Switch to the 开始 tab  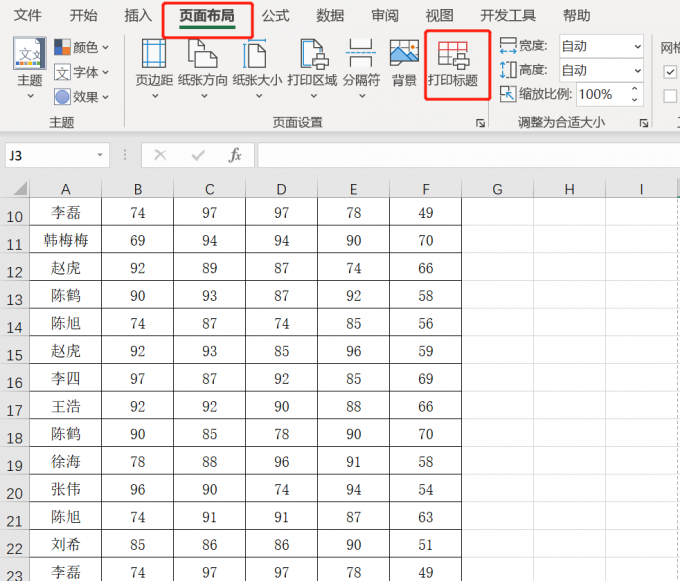[x=83, y=16]
